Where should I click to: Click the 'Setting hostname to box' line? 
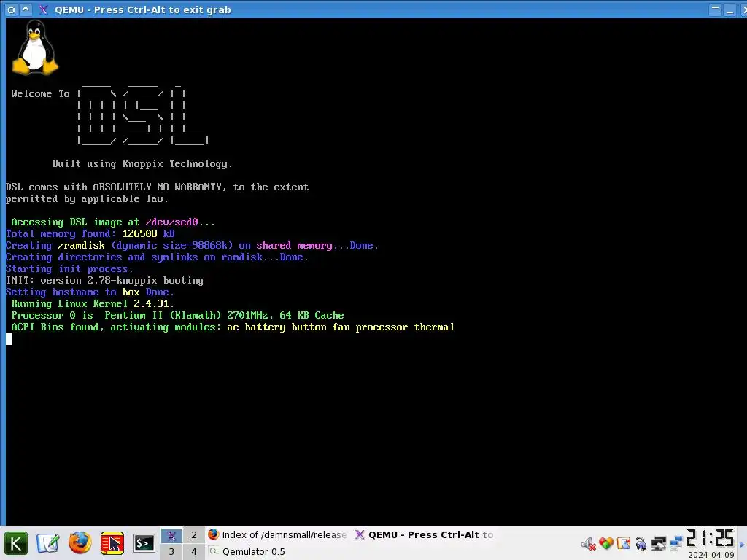90,292
